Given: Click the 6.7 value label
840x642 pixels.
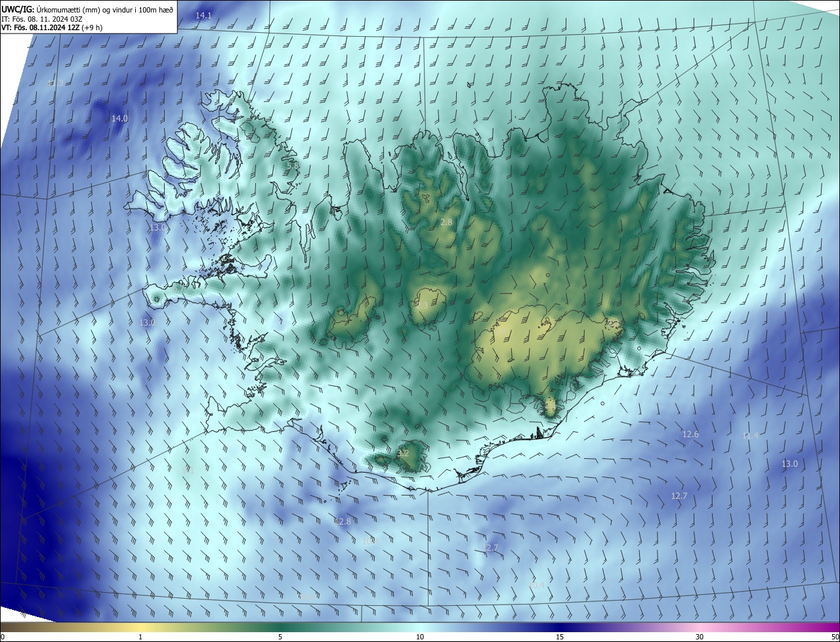Looking at the screenshot, I should [x=178, y=288].
